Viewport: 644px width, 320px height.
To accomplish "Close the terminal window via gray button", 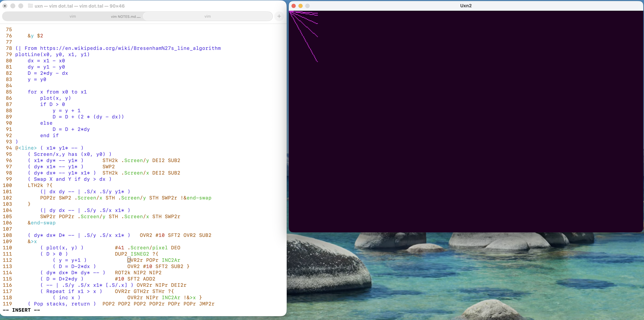I will pos(5,6).
